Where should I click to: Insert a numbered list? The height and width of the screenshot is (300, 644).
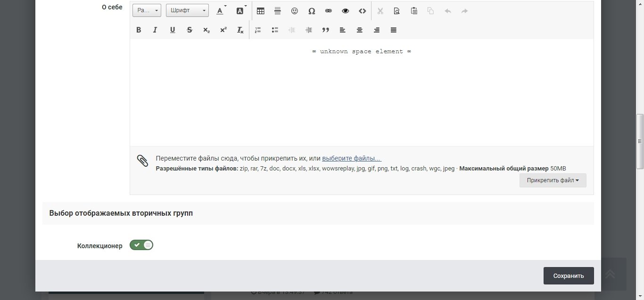coord(258,30)
